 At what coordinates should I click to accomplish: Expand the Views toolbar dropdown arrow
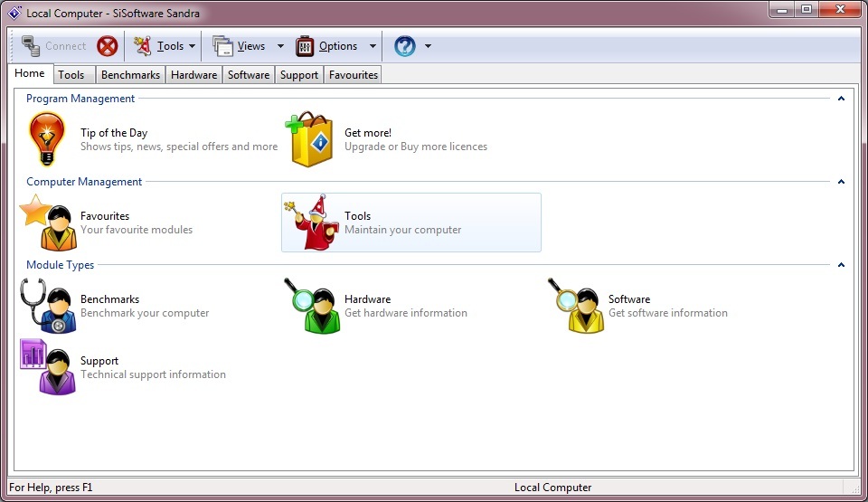(x=280, y=46)
